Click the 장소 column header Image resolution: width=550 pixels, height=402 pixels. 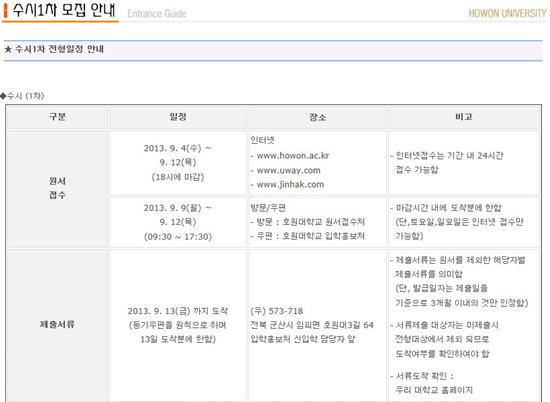pyautogui.click(x=317, y=117)
